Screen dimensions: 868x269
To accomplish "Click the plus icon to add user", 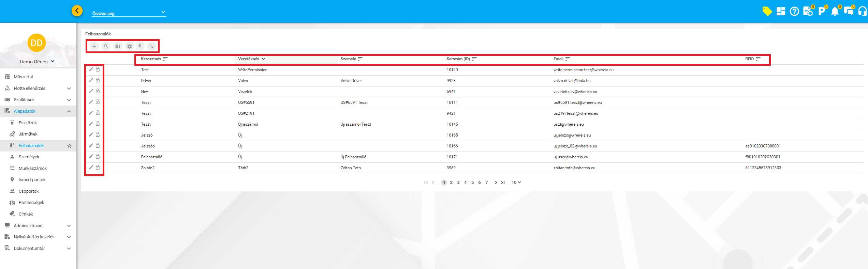I will tap(94, 46).
